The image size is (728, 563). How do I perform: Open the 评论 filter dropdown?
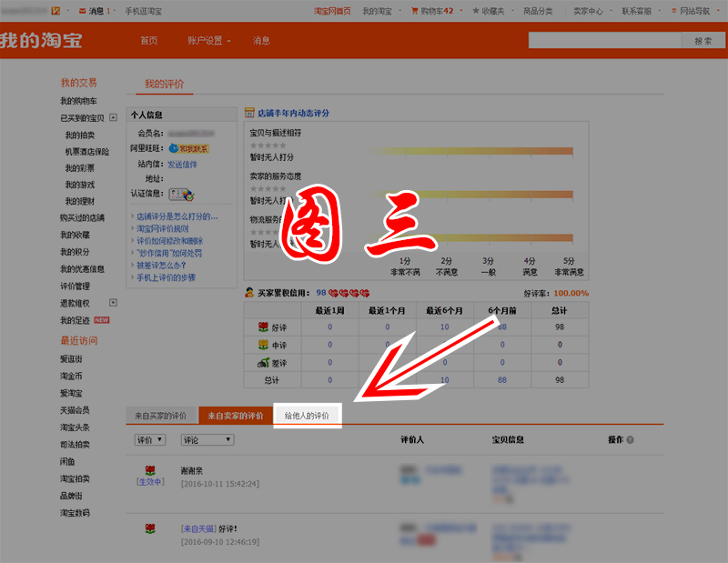tap(206, 439)
